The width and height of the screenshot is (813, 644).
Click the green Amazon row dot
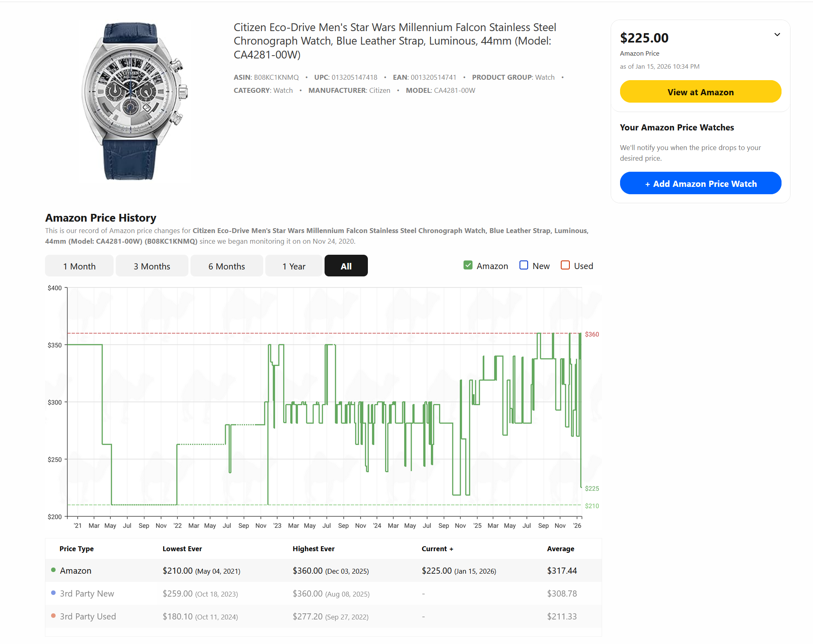pos(53,570)
